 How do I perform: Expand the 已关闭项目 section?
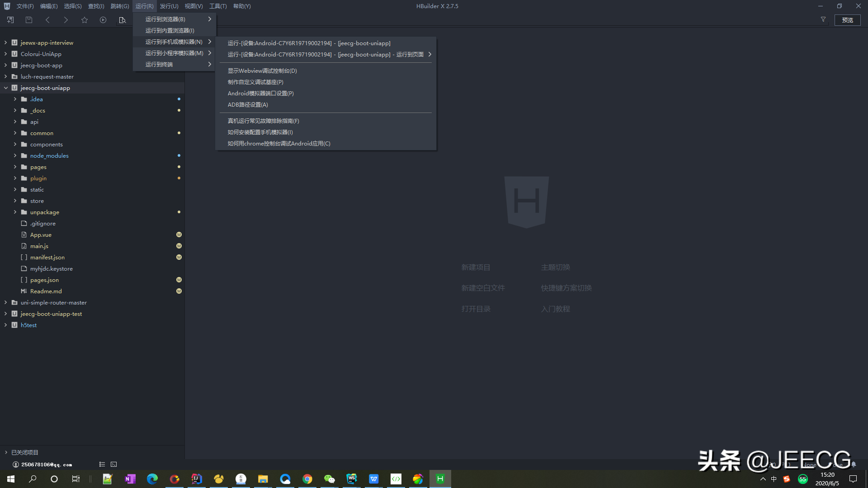[x=6, y=452]
